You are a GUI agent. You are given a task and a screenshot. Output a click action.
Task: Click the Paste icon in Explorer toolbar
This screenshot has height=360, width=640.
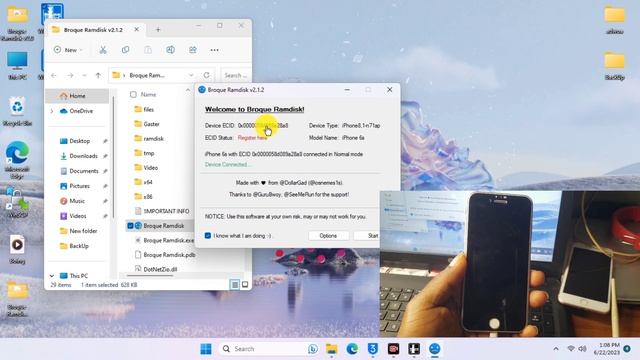[148, 50]
